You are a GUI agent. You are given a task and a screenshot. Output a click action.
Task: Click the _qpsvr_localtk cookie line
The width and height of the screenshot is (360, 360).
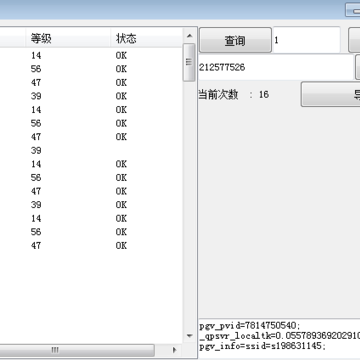click(279, 335)
